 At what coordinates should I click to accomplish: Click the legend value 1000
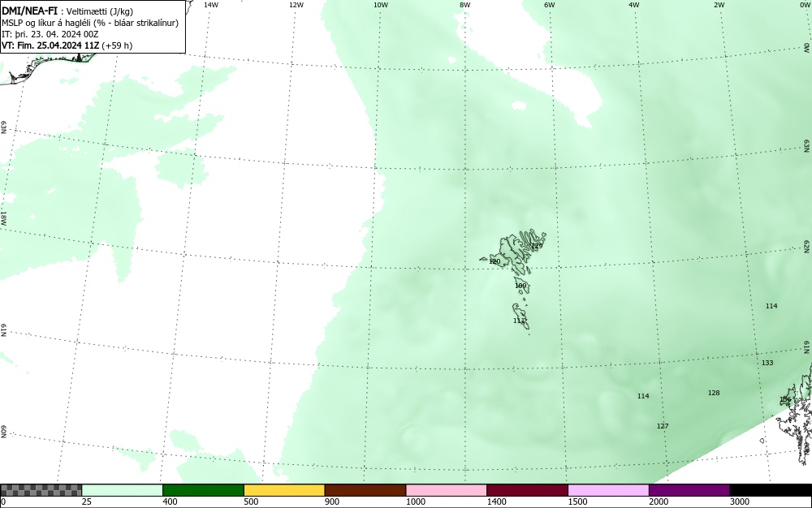(x=415, y=502)
